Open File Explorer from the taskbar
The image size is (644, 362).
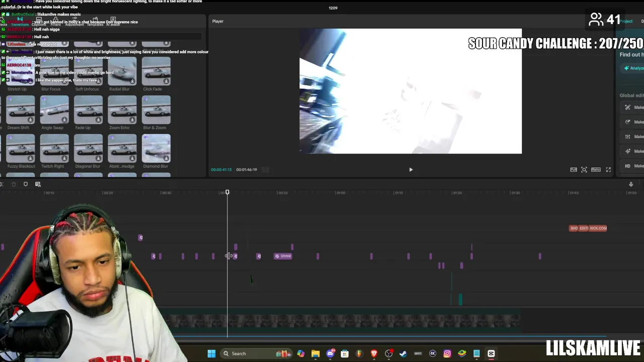[315, 353]
